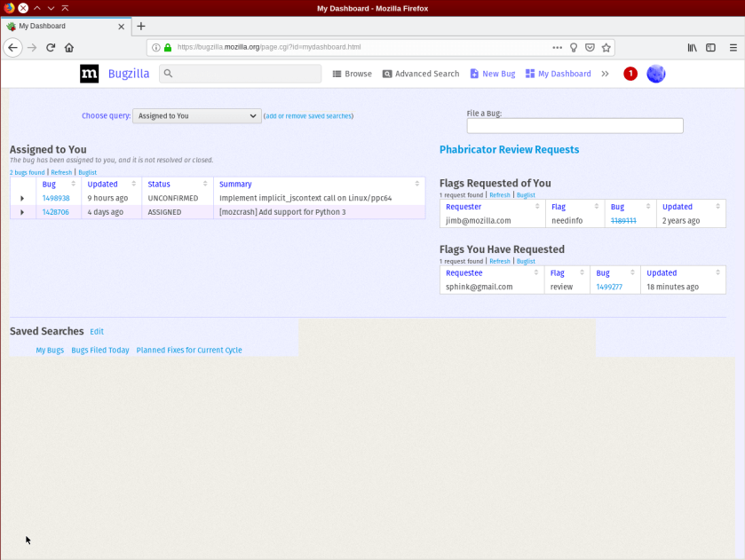Click the bookmark star in the address bar

pyautogui.click(x=606, y=48)
